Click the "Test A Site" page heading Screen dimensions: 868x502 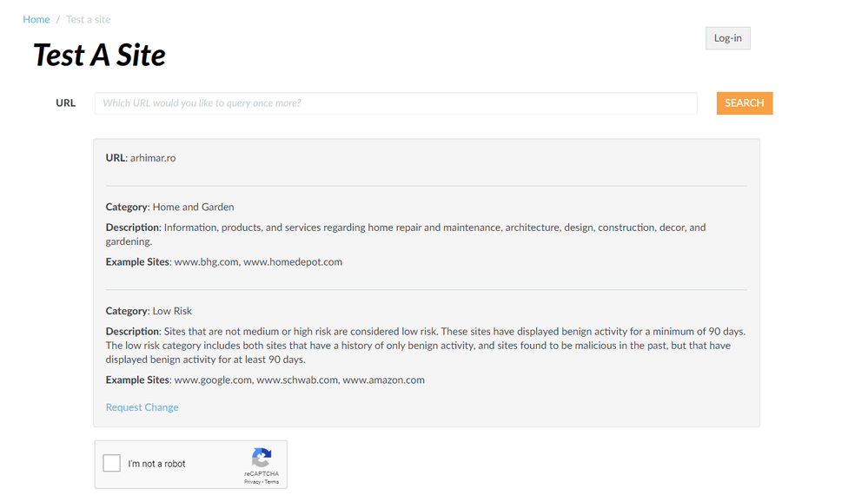(99, 56)
